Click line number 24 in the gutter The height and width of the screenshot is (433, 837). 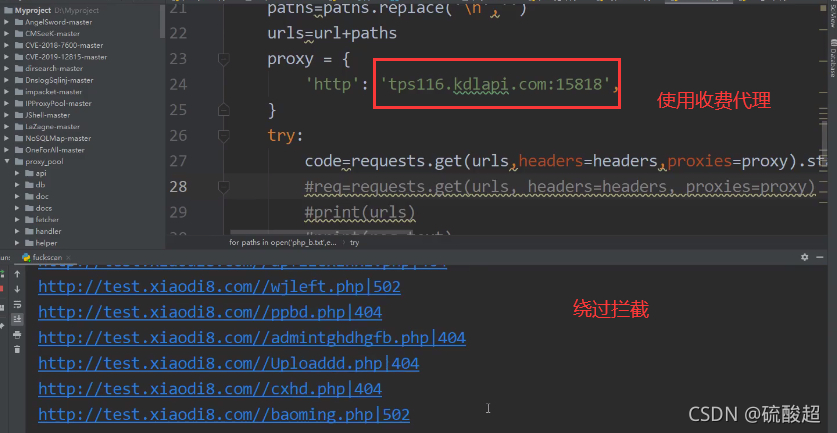point(178,84)
